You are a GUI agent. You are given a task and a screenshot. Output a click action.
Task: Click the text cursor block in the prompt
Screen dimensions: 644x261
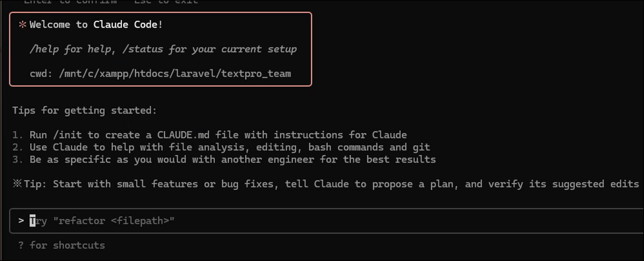click(32, 221)
